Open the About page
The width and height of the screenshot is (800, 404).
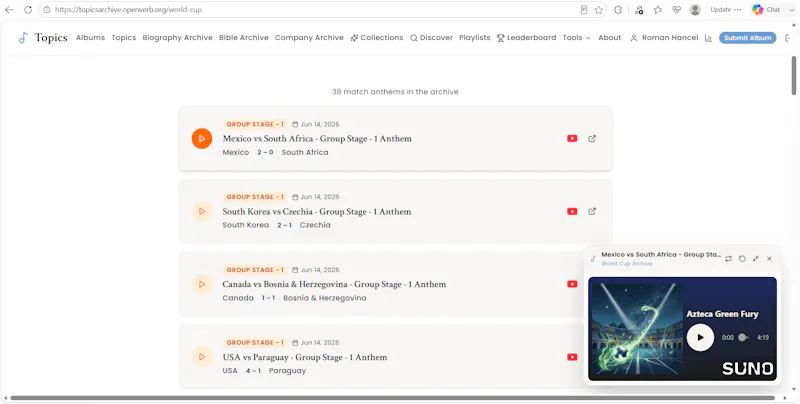click(x=610, y=38)
